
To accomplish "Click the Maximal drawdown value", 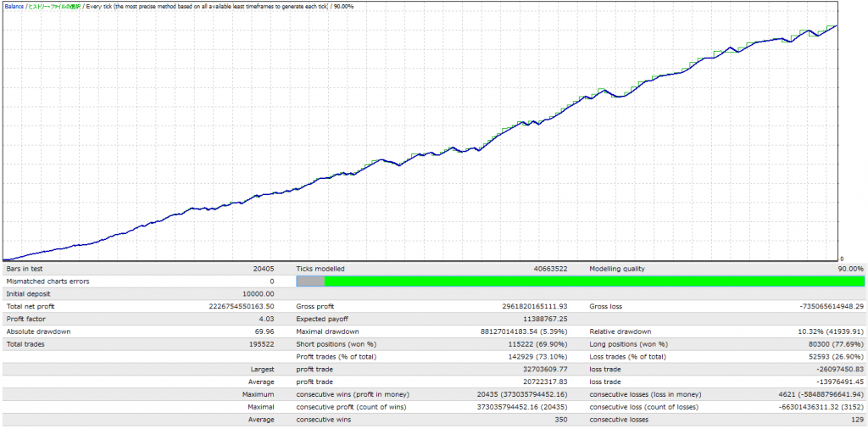I will tap(519, 331).
